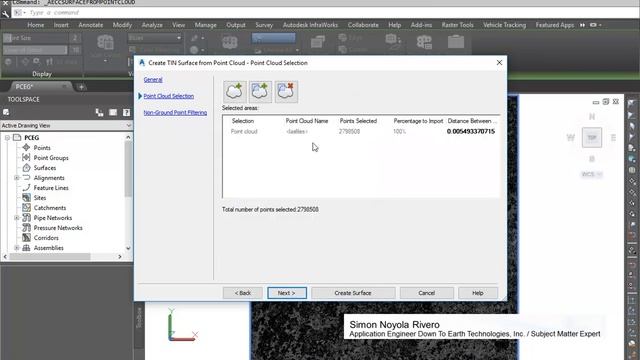Open the Active Drawing View dropdown
This screenshot has height=360, width=640.
point(66,125)
